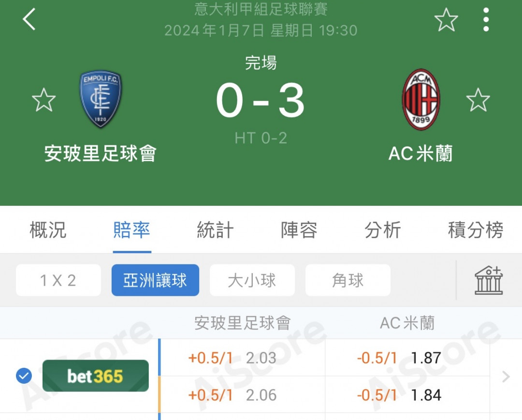Switch to the 概況 tab
Viewport: 522px width, 420px height.
tap(48, 230)
